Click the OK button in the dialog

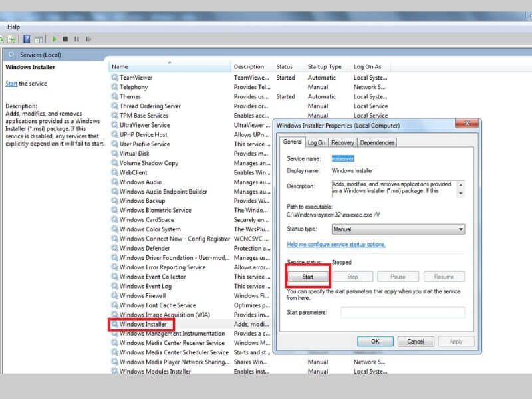pyautogui.click(x=375, y=341)
